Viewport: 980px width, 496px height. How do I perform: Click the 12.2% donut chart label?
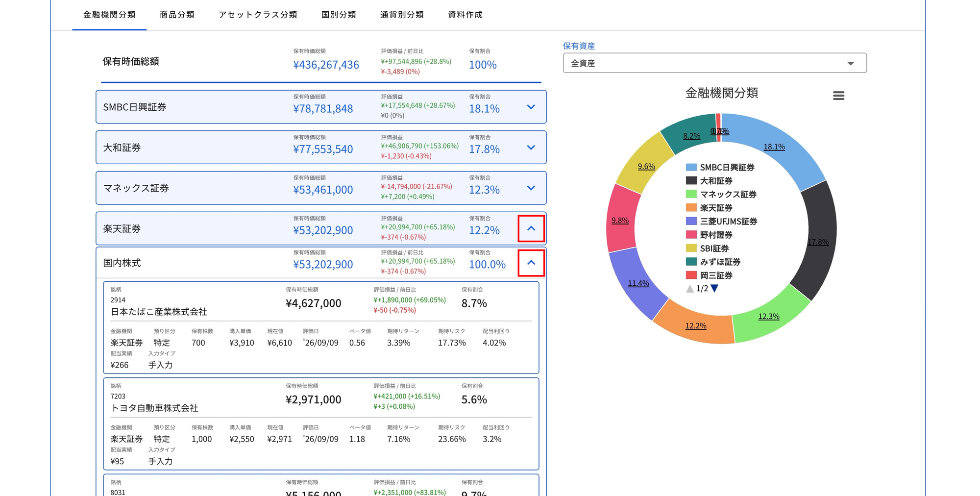tap(696, 326)
